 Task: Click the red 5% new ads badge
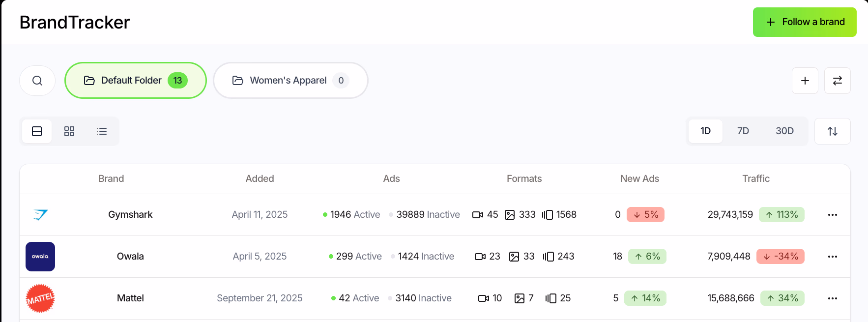point(645,215)
